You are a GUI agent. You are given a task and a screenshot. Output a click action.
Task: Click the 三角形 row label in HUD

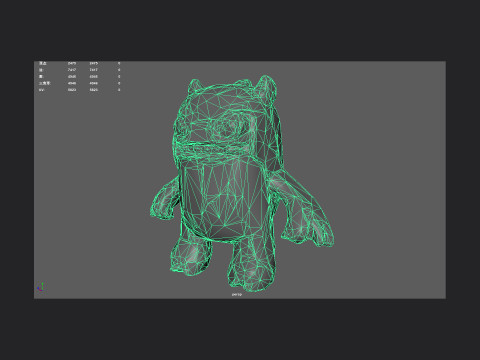[x=44, y=83]
